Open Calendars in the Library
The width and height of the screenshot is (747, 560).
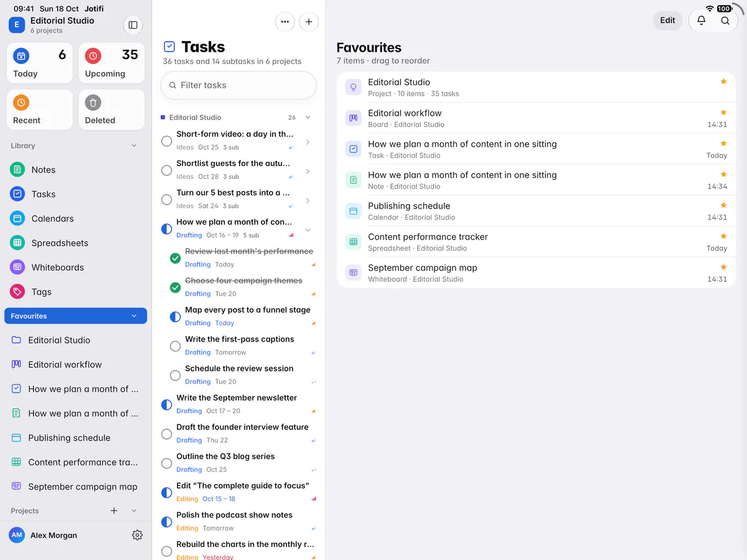click(x=76, y=218)
